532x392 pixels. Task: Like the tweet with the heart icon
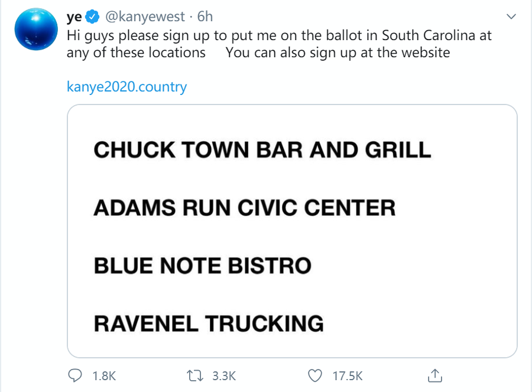pyautogui.click(x=316, y=375)
